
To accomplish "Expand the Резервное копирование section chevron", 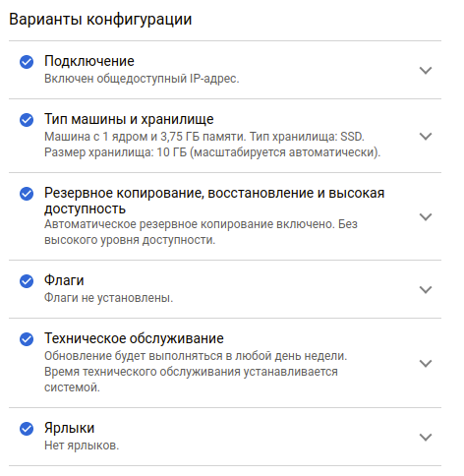I will click(x=426, y=216).
